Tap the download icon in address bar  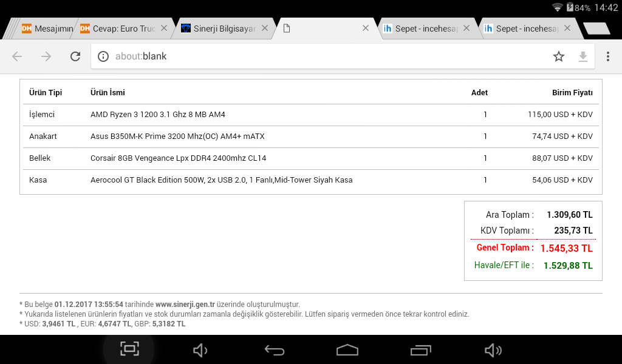click(583, 56)
